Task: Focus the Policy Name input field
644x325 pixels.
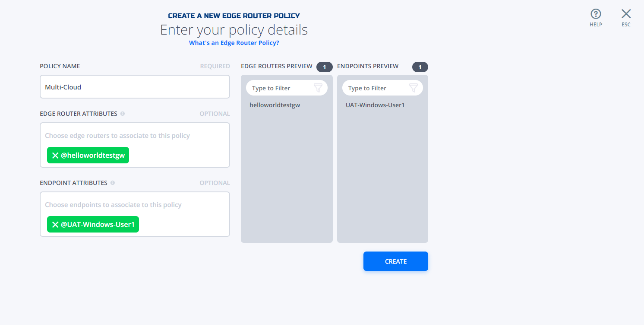Action: click(x=135, y=87)
